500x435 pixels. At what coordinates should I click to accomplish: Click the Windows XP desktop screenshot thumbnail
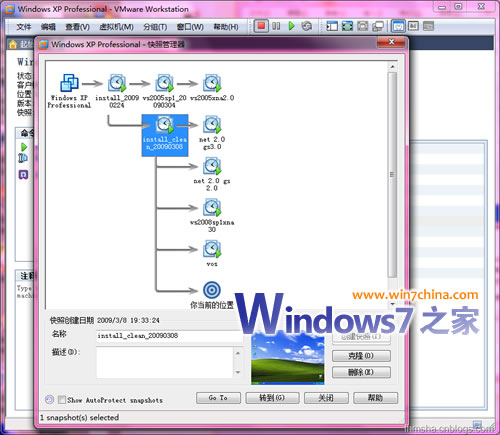click(288, 360)
